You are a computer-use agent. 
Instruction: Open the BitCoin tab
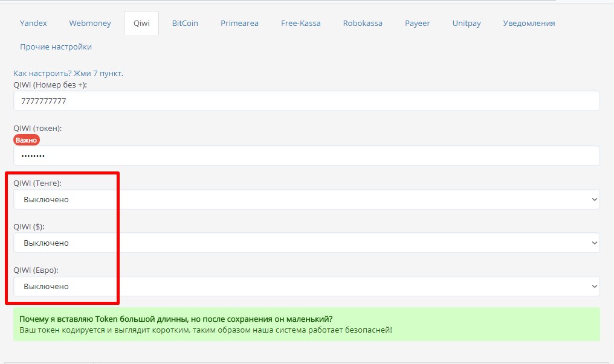click(185, 24)
